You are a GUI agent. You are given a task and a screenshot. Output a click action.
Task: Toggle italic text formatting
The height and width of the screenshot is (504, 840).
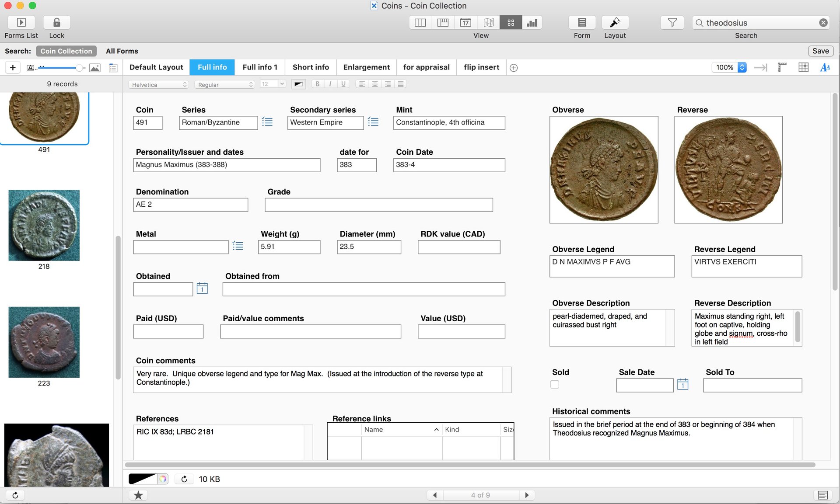click(330, 84)
